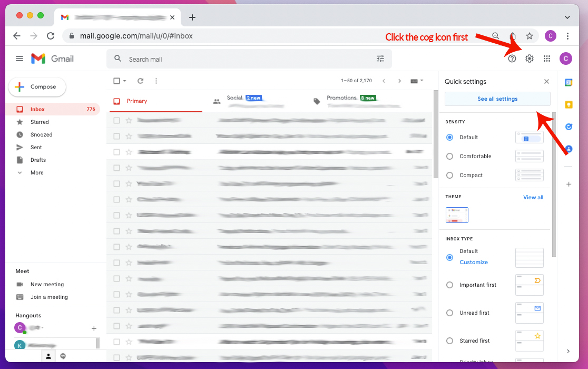588x369 pixels.
Task: Open the Inbox folder
Action: pyautogui.click(x=53, y=109)
